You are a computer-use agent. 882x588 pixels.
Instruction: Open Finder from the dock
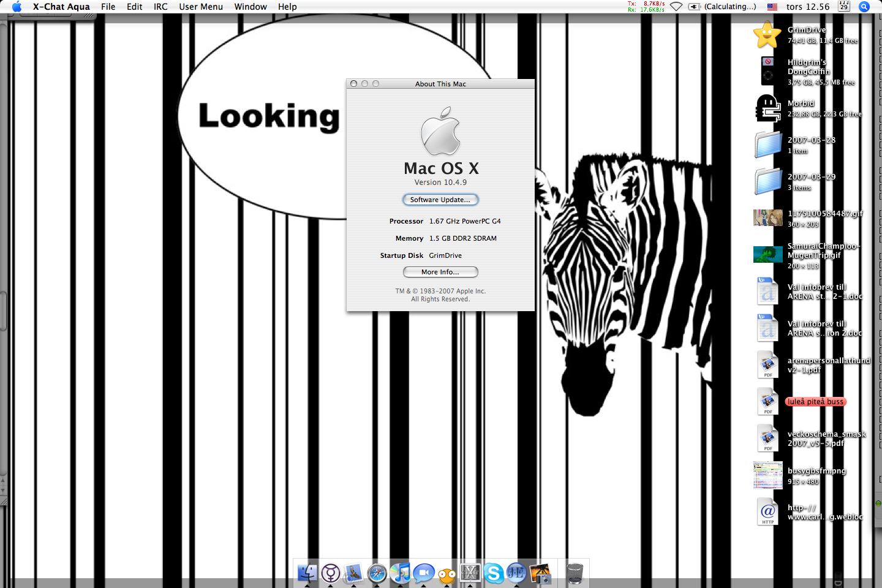307,573
